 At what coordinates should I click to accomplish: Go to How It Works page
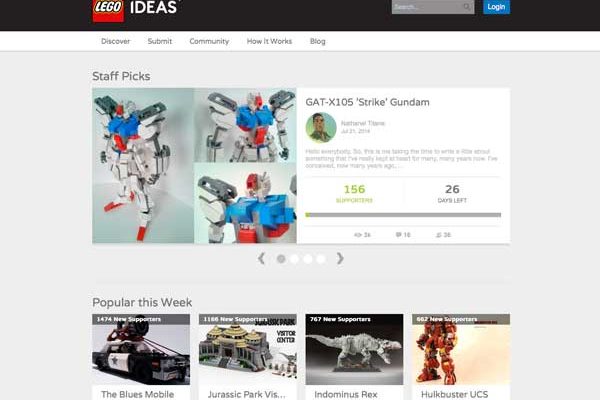click(269, 41)
